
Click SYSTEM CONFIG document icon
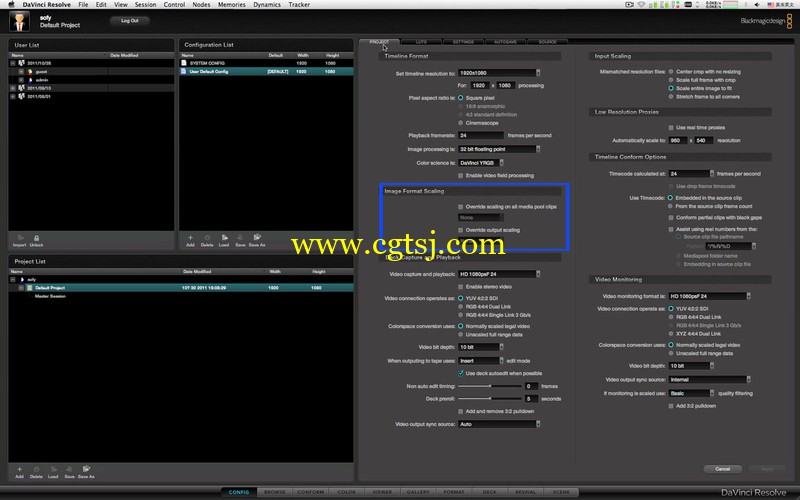[x=184, y=63]
